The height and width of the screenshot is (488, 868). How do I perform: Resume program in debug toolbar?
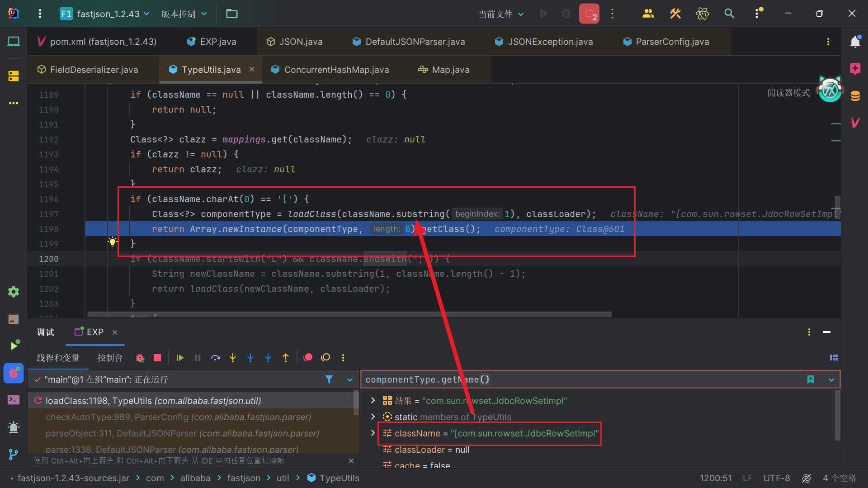tap(180, 358)
